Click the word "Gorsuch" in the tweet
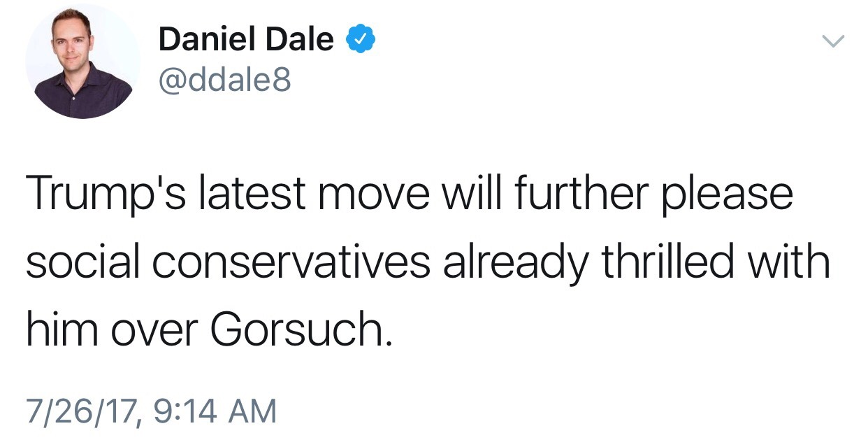The image size is (868, 440). click(x=297, y=329)
